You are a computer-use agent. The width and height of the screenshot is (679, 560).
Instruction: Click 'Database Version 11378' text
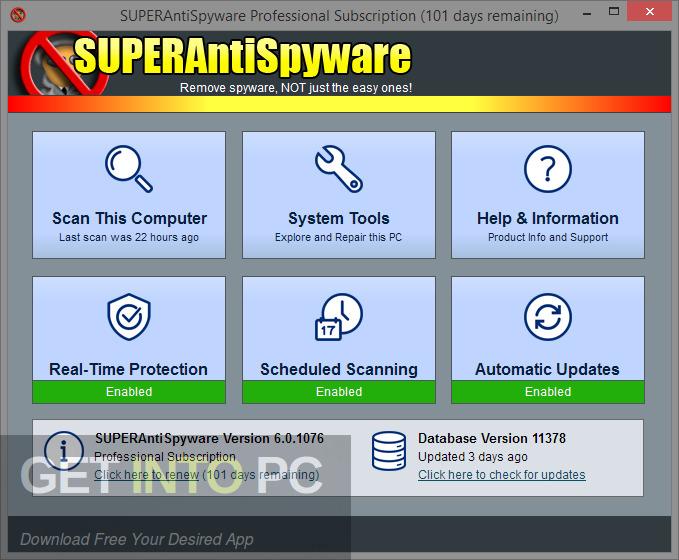(492, 438)
